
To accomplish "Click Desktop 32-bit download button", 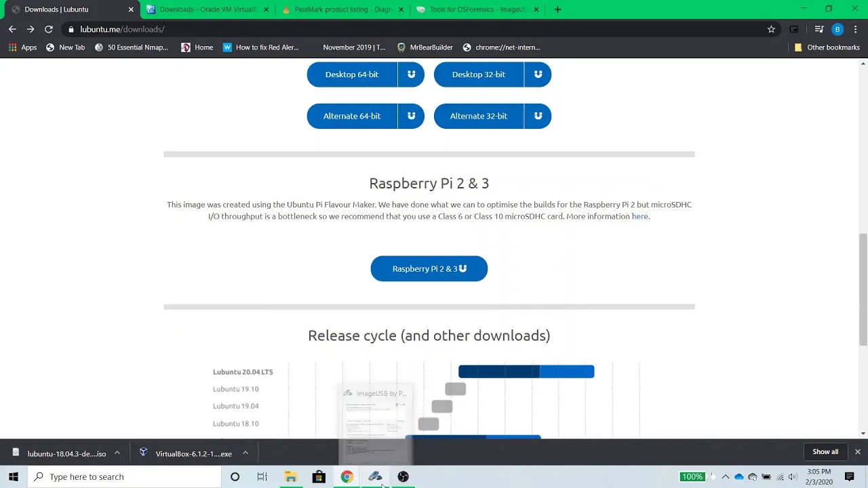I will tap(479, 75).
